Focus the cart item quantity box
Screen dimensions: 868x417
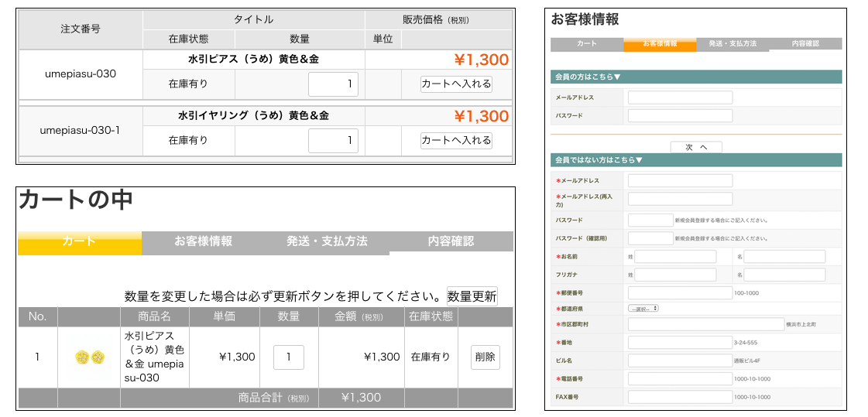point(288,357)
